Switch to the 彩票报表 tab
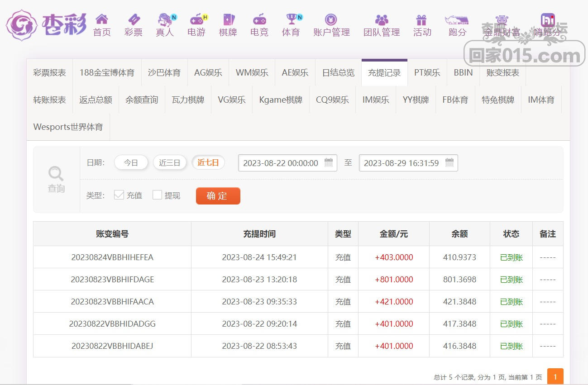The height and width of the screenshot is (385, 588). [50, 73]
